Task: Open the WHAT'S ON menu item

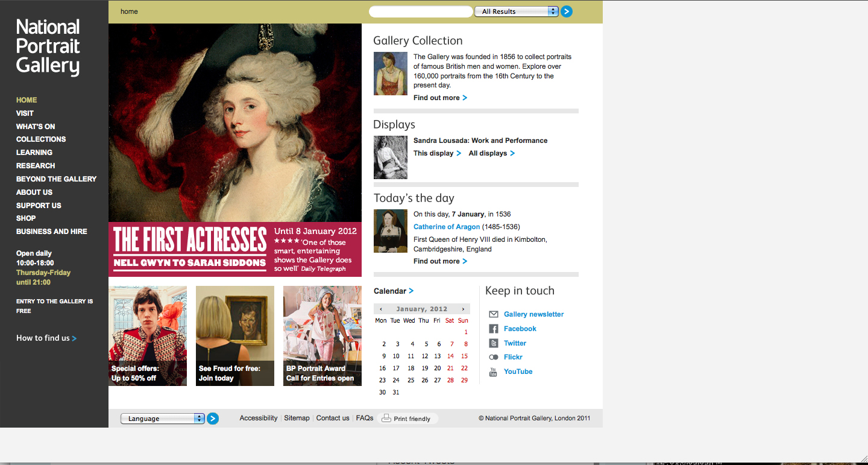Action: tap(36, 127)
